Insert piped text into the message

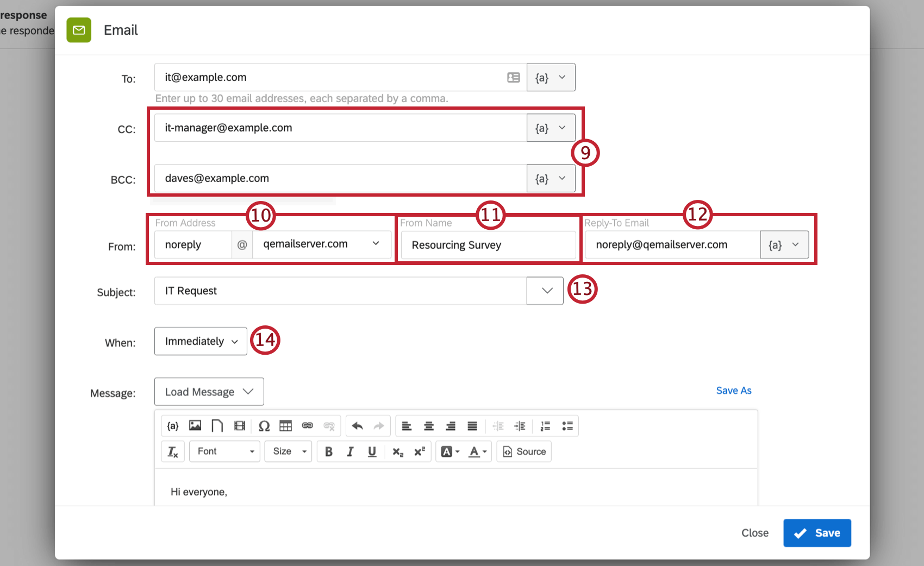coord(172,425)
